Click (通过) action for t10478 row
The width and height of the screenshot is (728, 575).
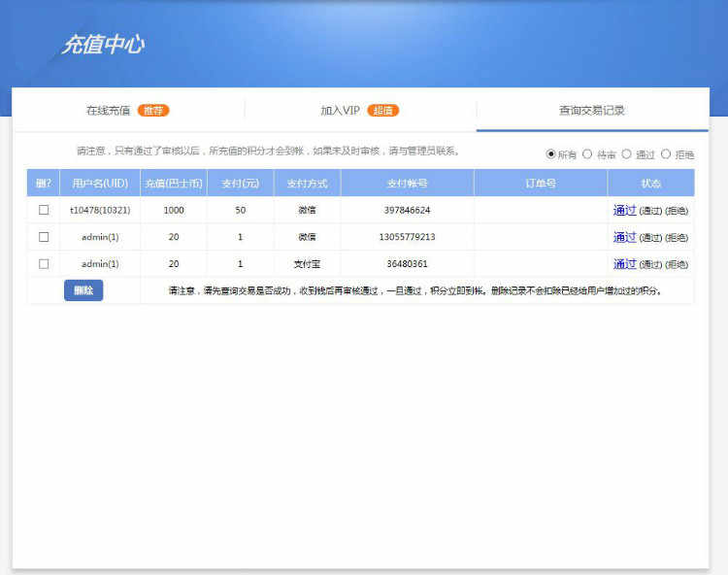point(650,211)
